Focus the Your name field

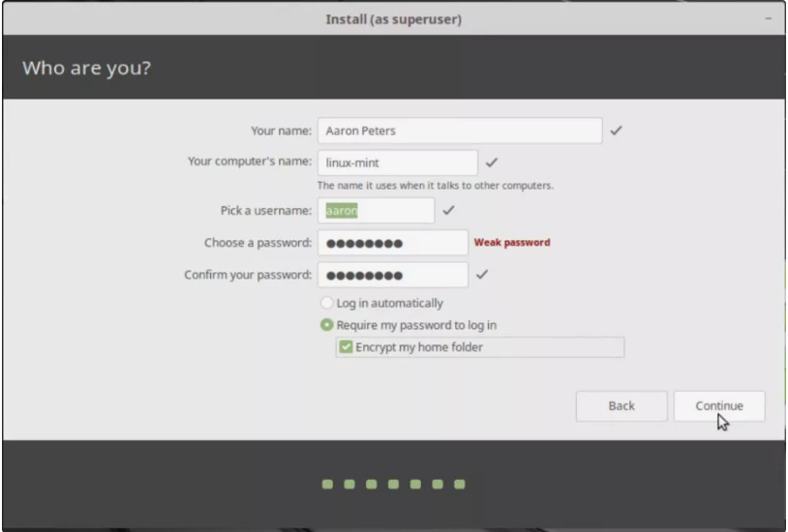point(460,131)
